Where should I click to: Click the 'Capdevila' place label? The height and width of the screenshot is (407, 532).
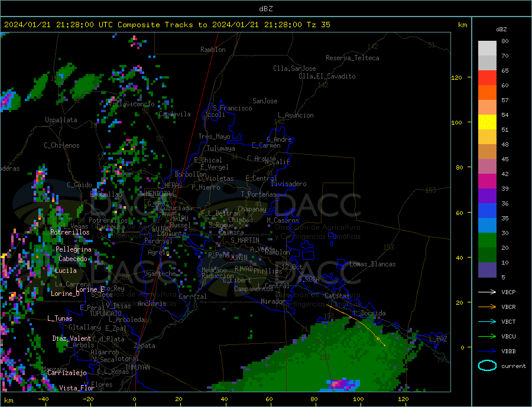(x=174, y=114)
